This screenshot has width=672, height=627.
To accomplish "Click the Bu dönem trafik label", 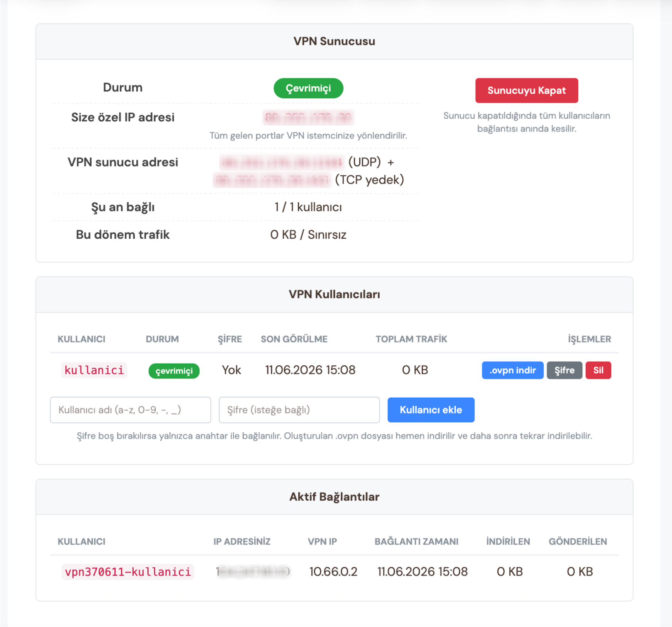I will coord(123,235).
